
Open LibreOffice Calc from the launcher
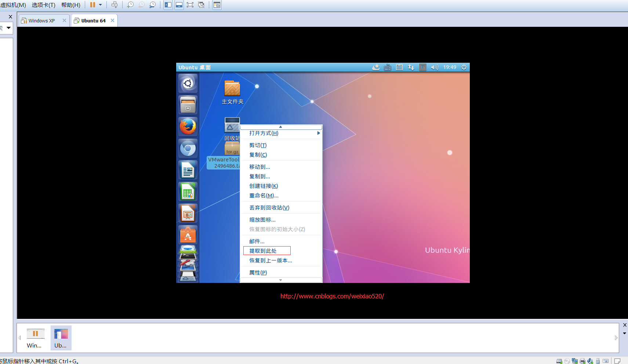pos(188,192)
